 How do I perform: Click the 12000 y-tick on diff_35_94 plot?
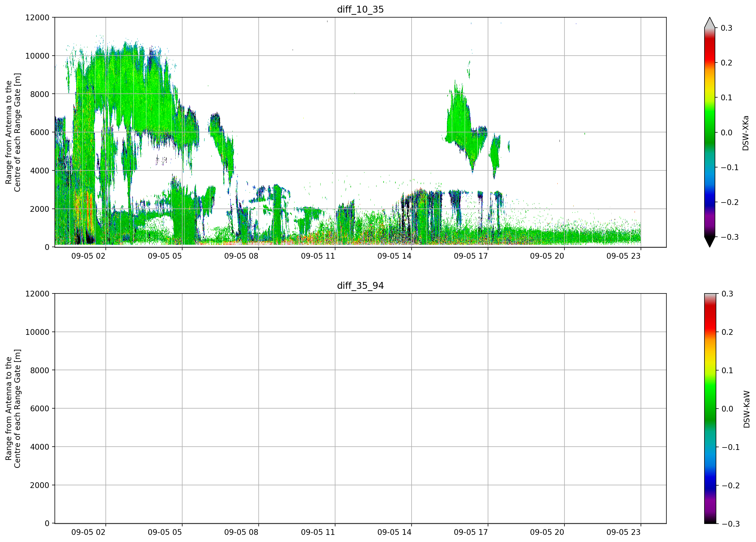(37, 294)
